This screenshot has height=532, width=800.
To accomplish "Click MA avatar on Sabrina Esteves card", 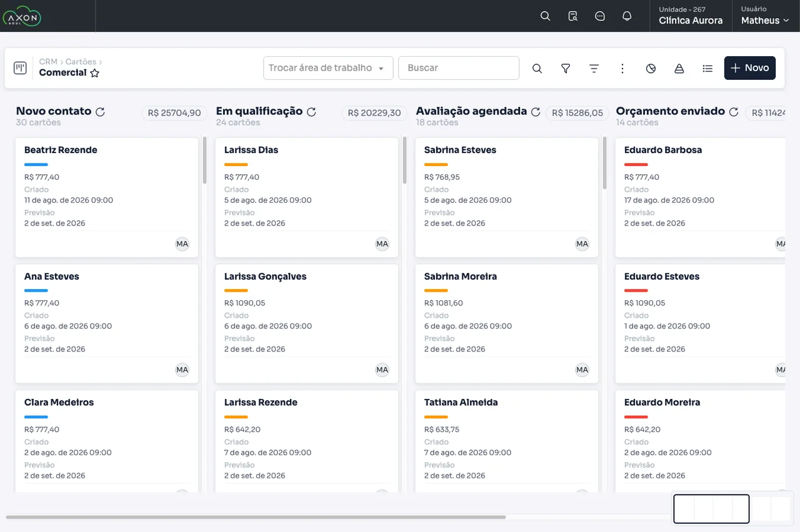I will [x=582, y=244].
